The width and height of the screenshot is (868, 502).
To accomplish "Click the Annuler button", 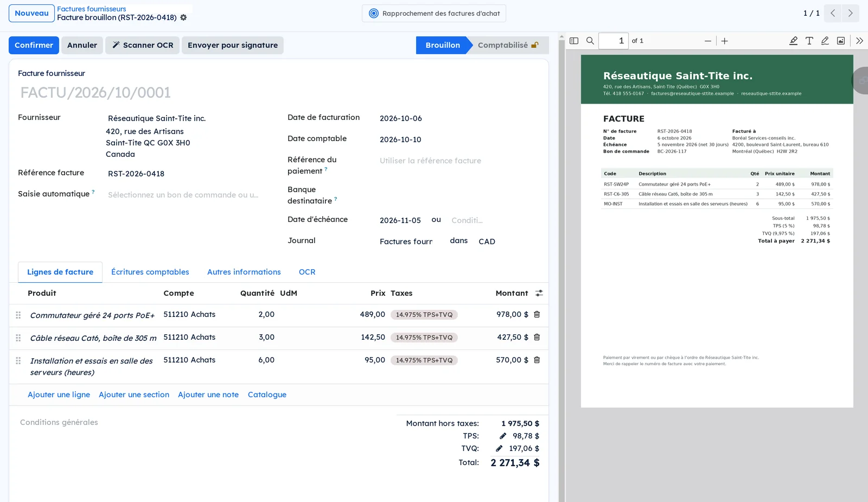I will 82,45.
